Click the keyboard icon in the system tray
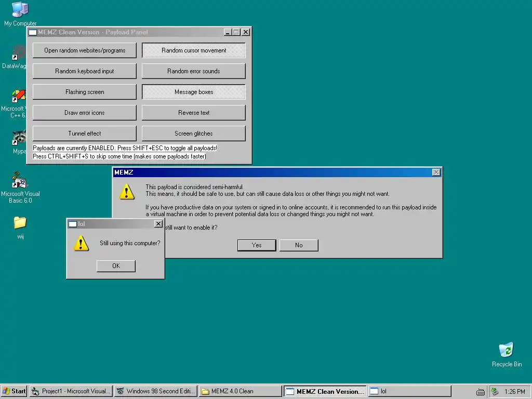Viewport: 532px width, 399px height. coord(481,392)
